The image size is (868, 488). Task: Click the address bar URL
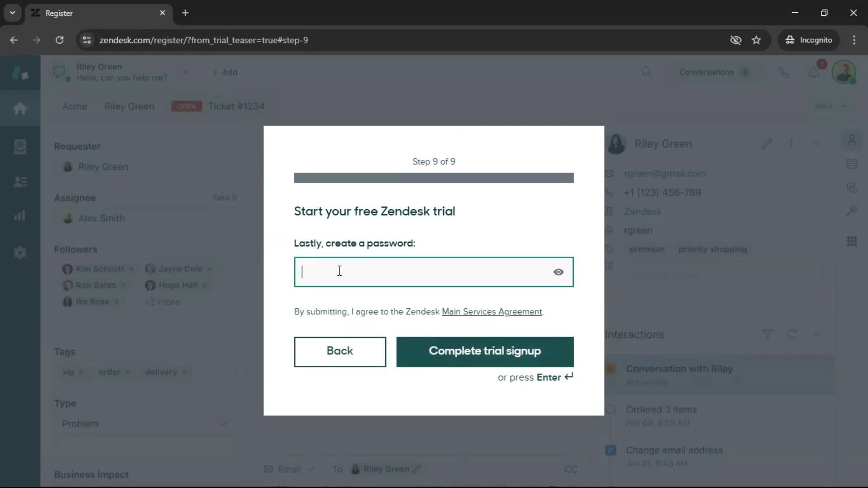point(204,40)
